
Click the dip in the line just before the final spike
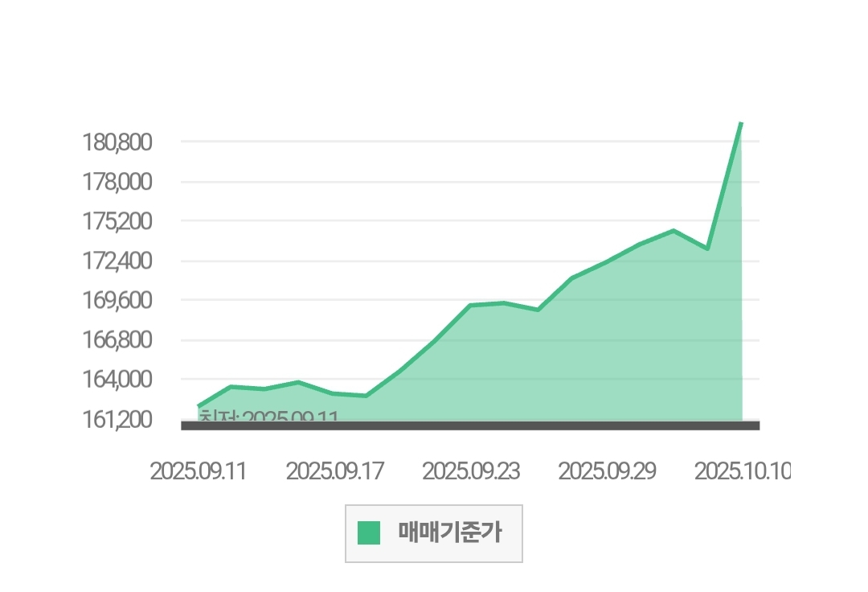click(707, 249)
